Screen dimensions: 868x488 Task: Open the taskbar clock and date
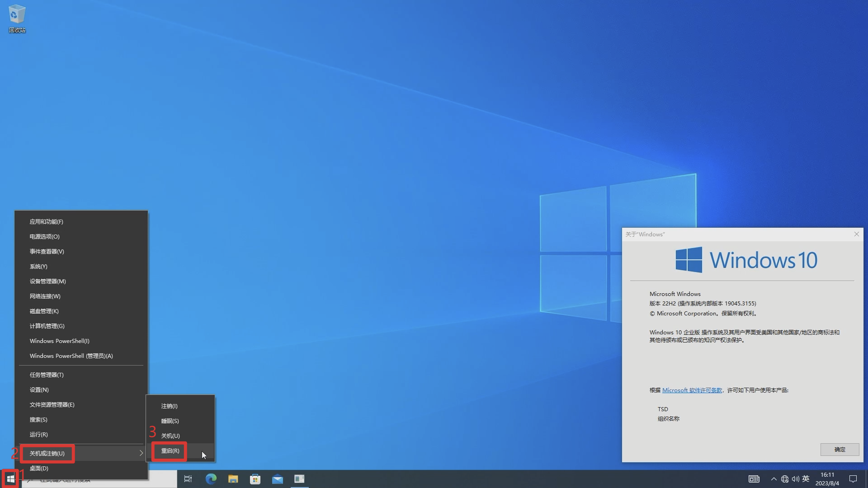827,479
